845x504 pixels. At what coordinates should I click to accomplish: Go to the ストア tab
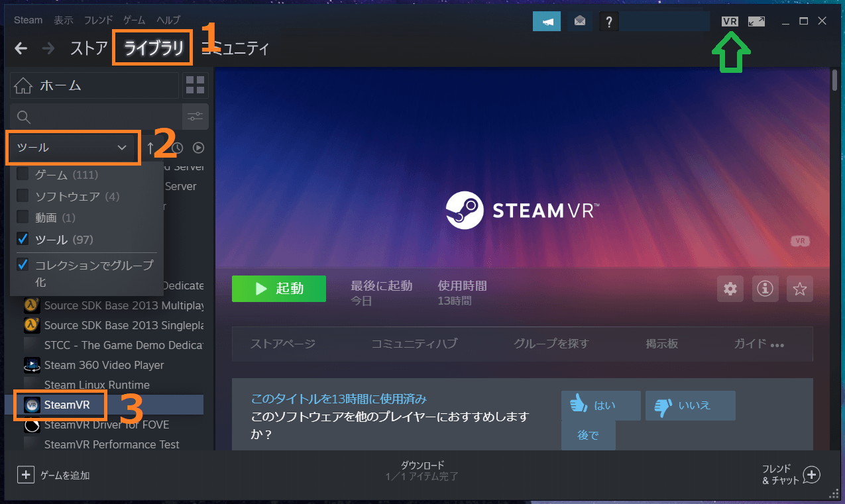point(88,48)
